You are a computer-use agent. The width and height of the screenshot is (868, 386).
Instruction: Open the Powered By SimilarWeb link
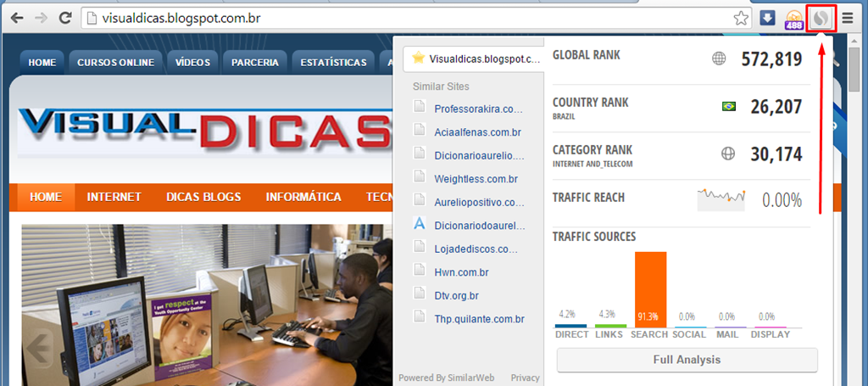click(446, 378)
